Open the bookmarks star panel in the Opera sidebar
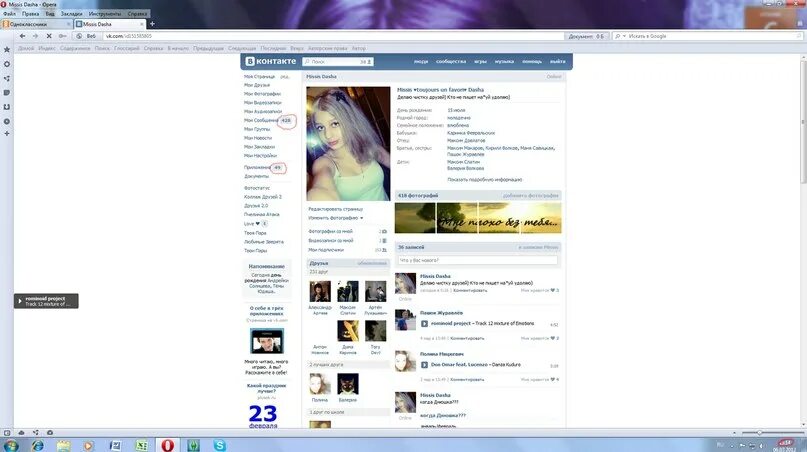Screen dimensions: 807x452 click(7, 49)
